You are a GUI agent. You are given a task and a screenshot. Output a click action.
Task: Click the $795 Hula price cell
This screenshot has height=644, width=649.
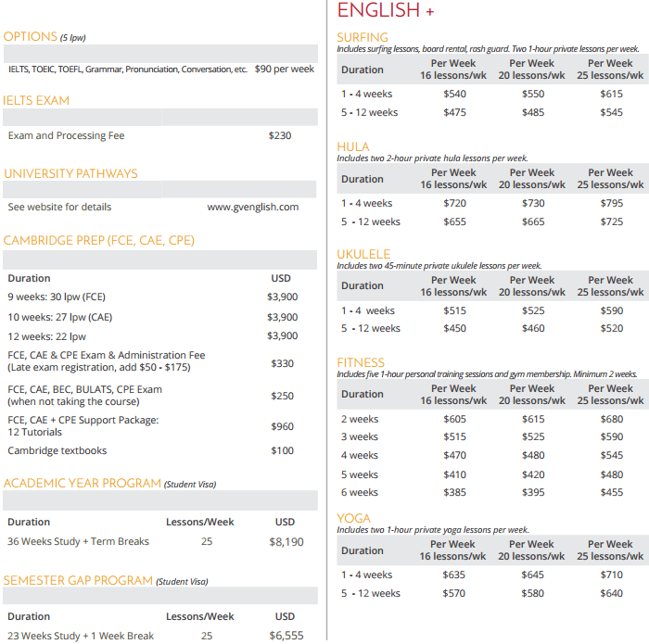point(611,204)
